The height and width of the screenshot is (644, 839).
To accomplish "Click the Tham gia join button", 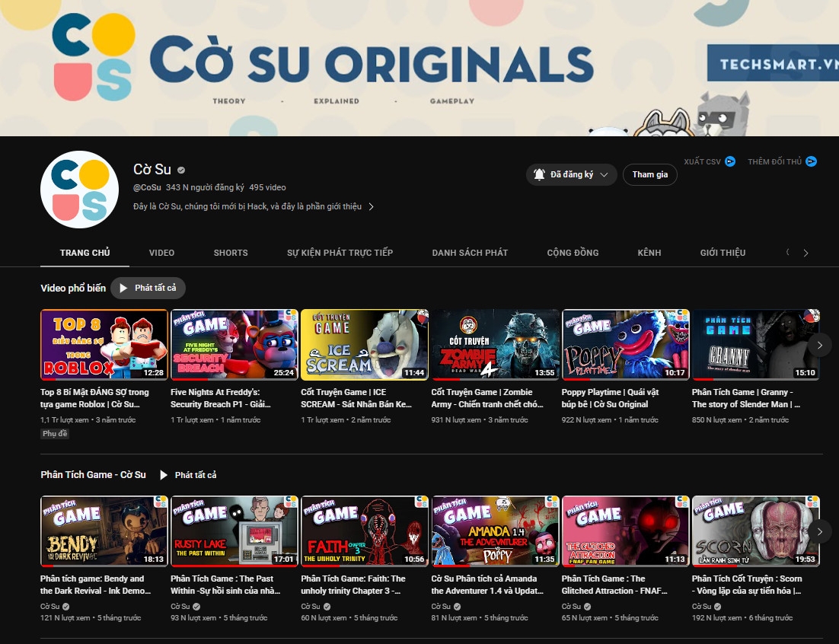I will [649, 175].
